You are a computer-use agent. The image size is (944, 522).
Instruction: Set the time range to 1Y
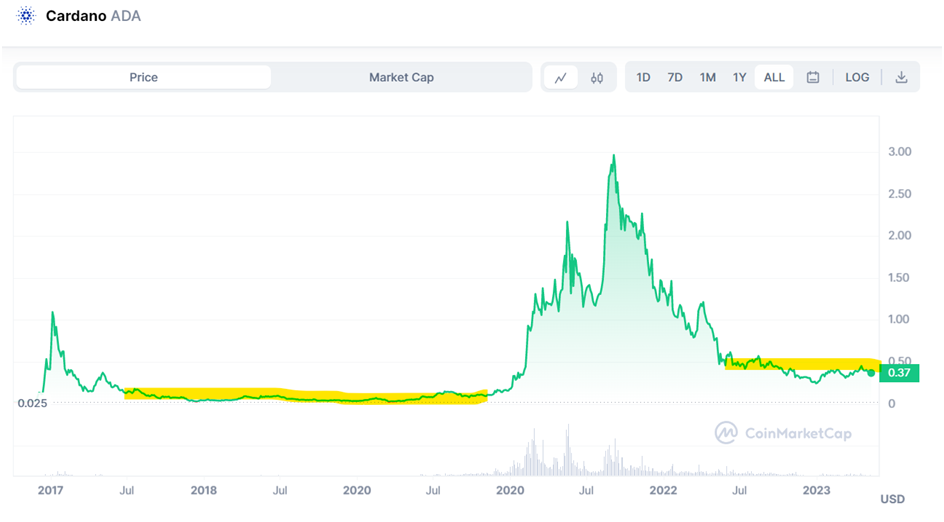pyautogui.click(x=739, y=78)
